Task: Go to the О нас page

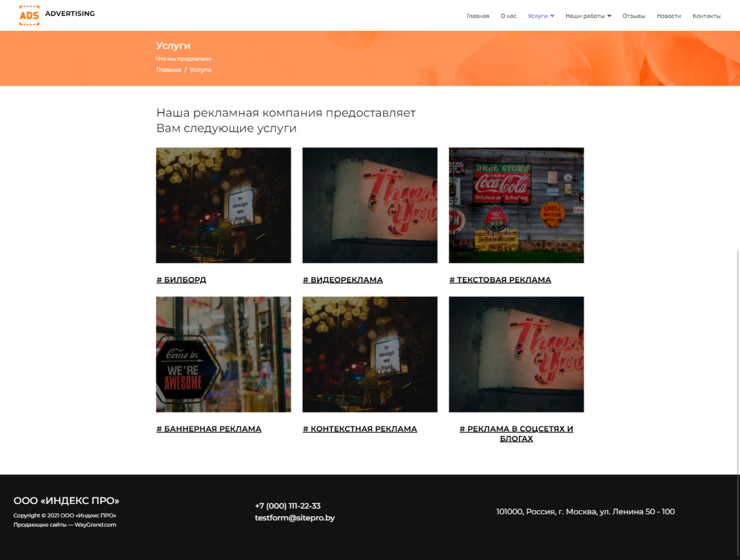Action: 508,16
